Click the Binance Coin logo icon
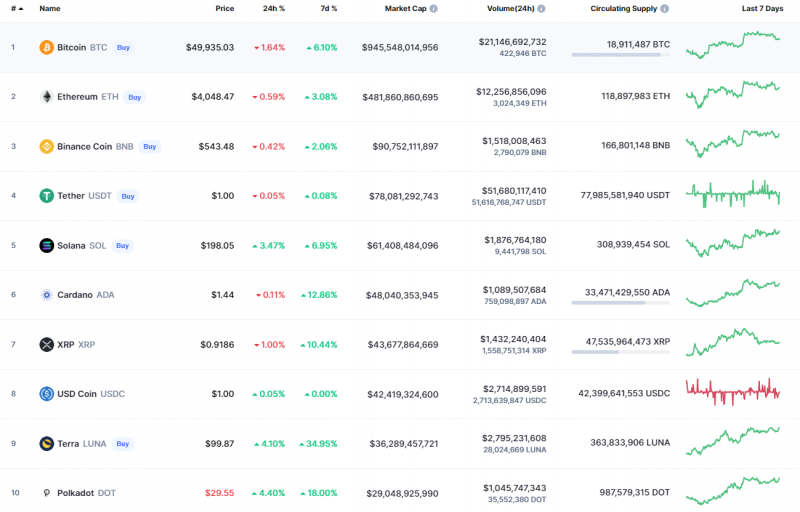Image resolution: width=800 pixels, height=512 pixels. (46, 146)
